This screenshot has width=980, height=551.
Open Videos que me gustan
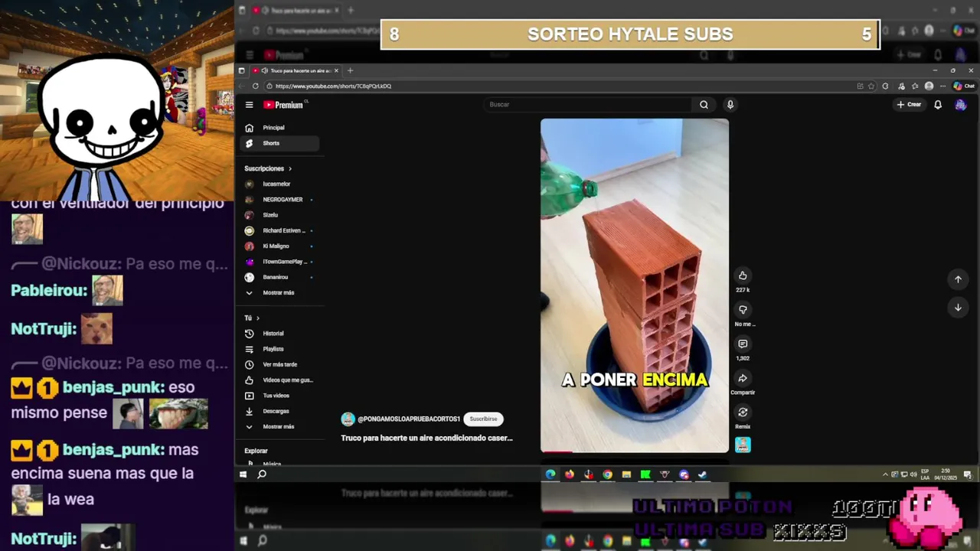[280, 380]
